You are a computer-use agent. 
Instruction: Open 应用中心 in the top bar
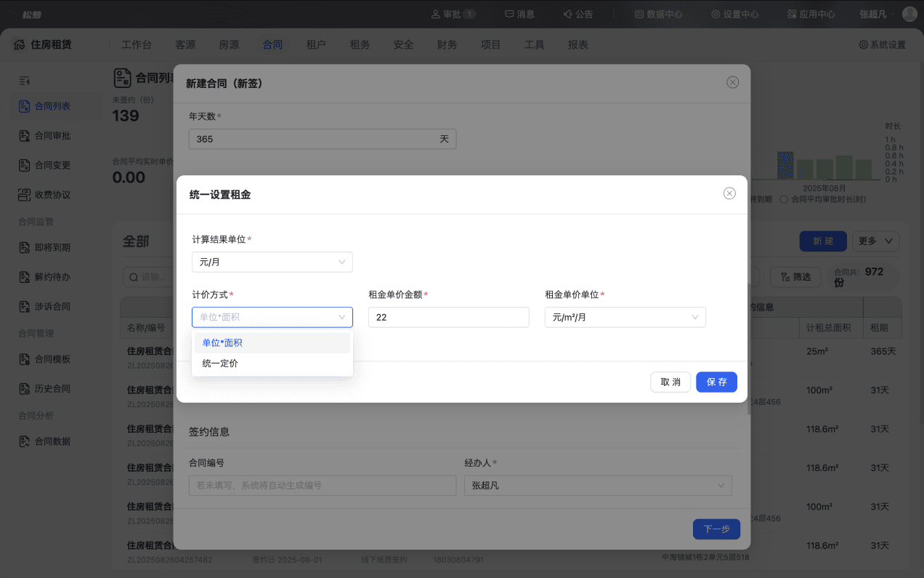coord(811,14)
